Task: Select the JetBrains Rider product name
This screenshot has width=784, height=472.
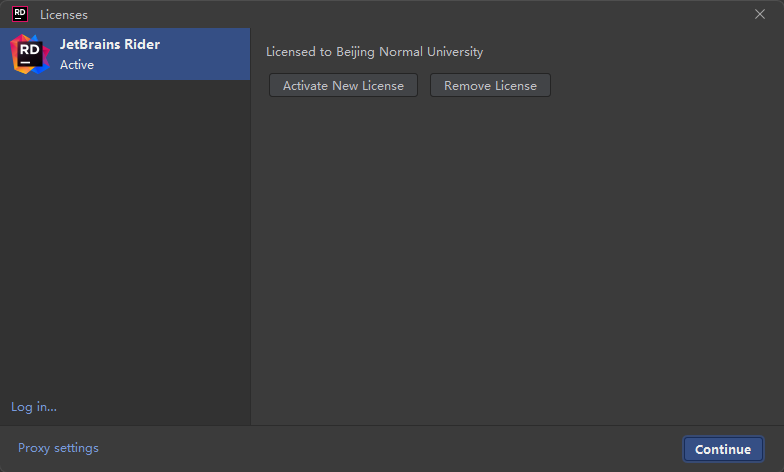Action: (x=109, y=44)
